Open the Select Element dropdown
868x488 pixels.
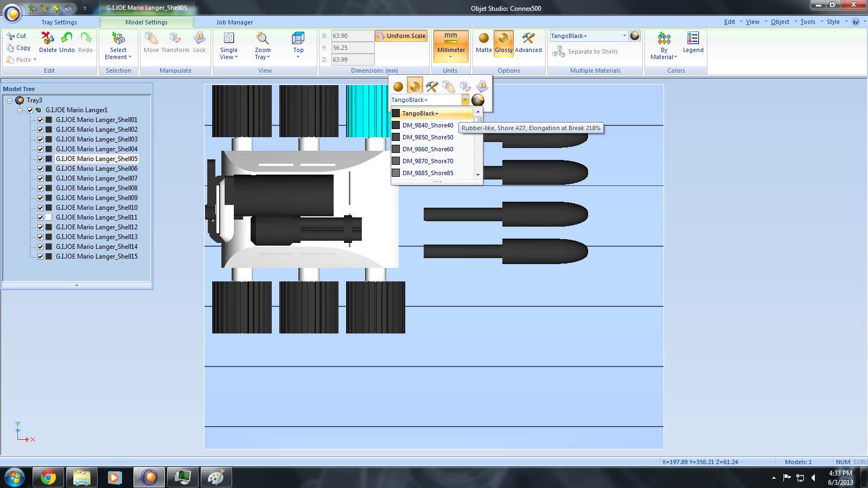tap(118, 53)
